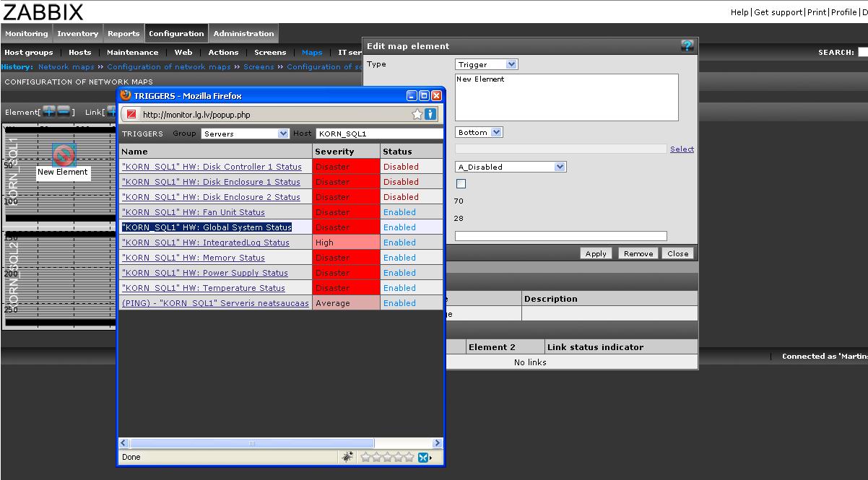The image size is (868, 480).
Task: Click the Zabbix favicon in the popup address bar
Action: [131, 114]
